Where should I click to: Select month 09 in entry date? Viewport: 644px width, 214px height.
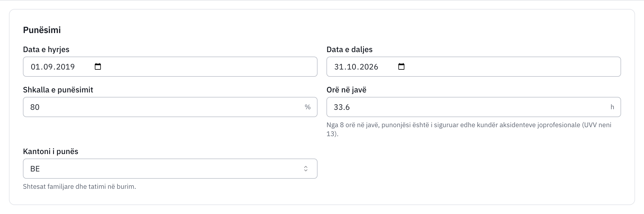[x=48, y=67]
